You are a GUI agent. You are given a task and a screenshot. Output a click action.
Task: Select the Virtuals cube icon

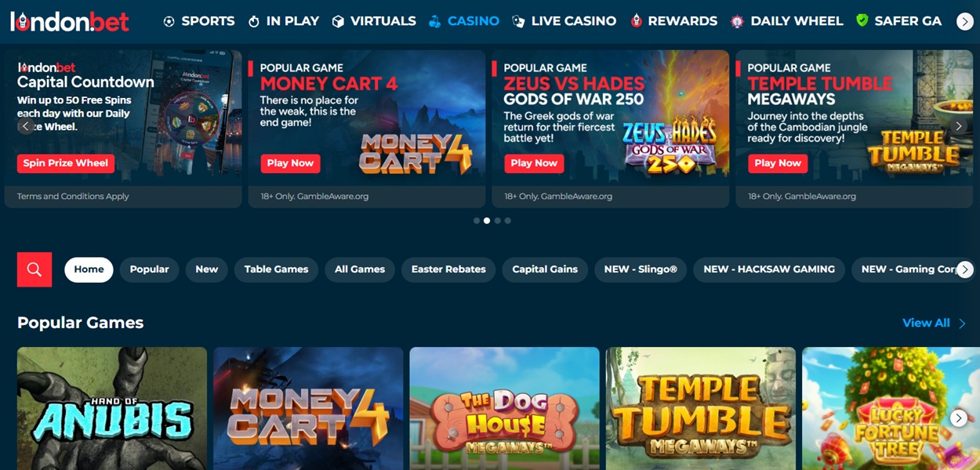338,21
